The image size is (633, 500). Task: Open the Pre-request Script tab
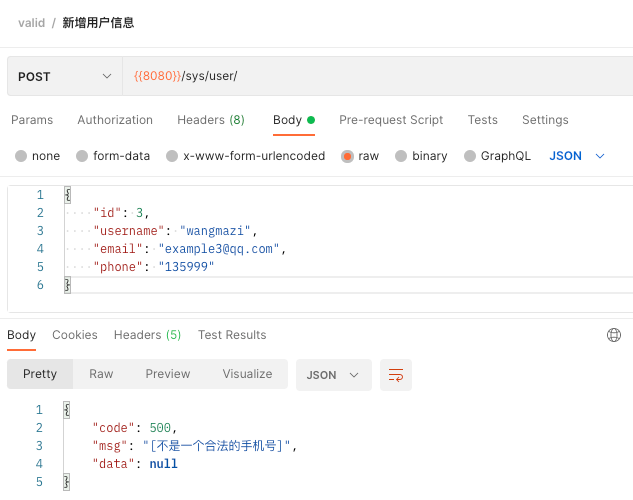point(391,120)
